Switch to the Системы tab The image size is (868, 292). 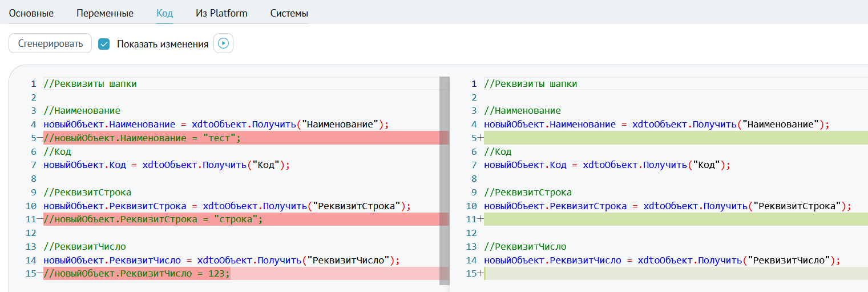point(289,13)
